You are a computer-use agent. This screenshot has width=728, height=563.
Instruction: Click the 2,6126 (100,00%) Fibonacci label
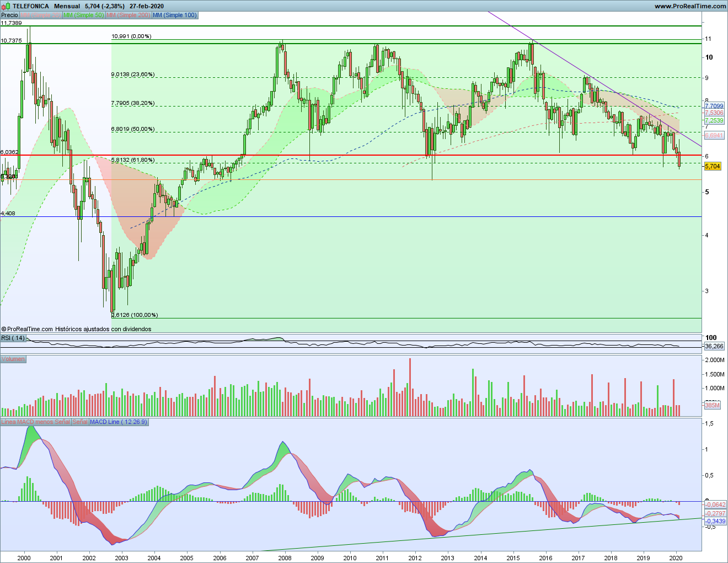point(135,315)
